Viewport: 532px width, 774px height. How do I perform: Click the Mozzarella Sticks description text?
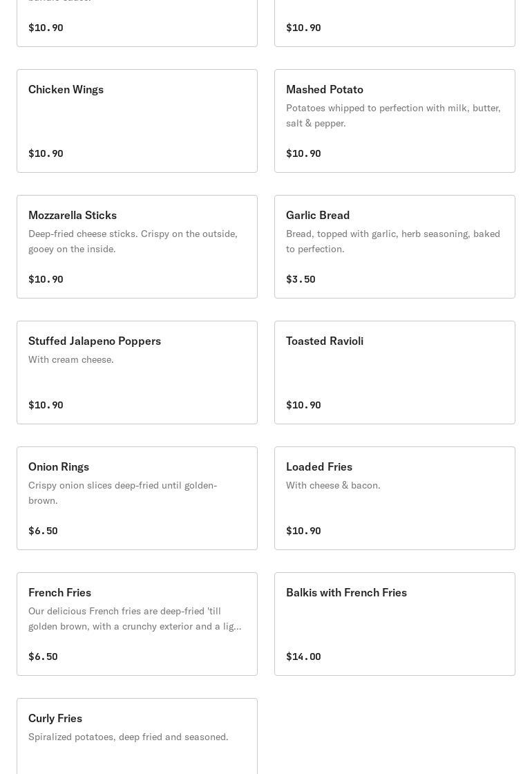tap(133, 241)
